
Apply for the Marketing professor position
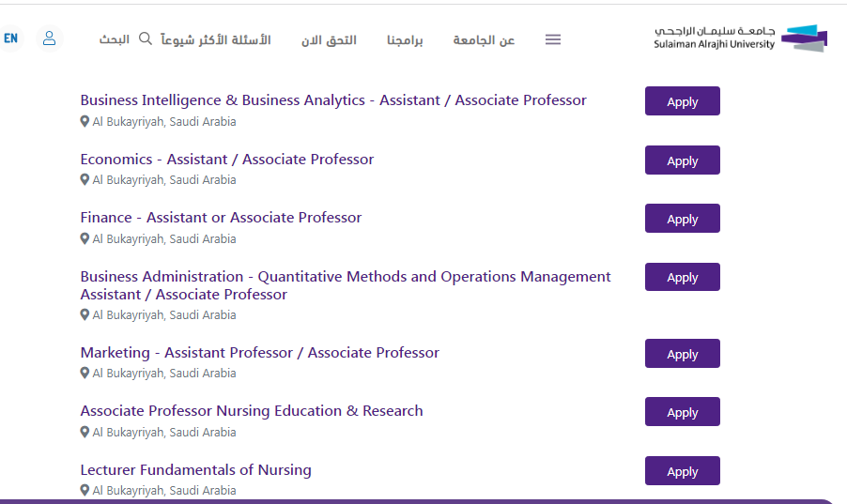click(682, 354)
